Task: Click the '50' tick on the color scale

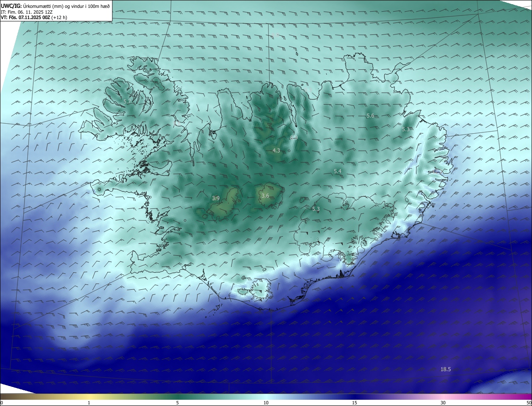Action: pos(529,403)
